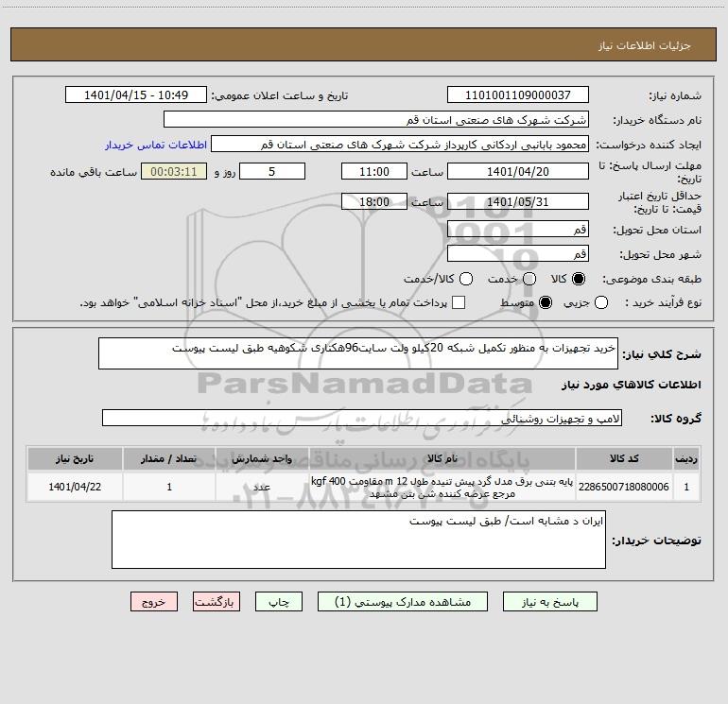Click the بازگشت back button

[217, 602]
